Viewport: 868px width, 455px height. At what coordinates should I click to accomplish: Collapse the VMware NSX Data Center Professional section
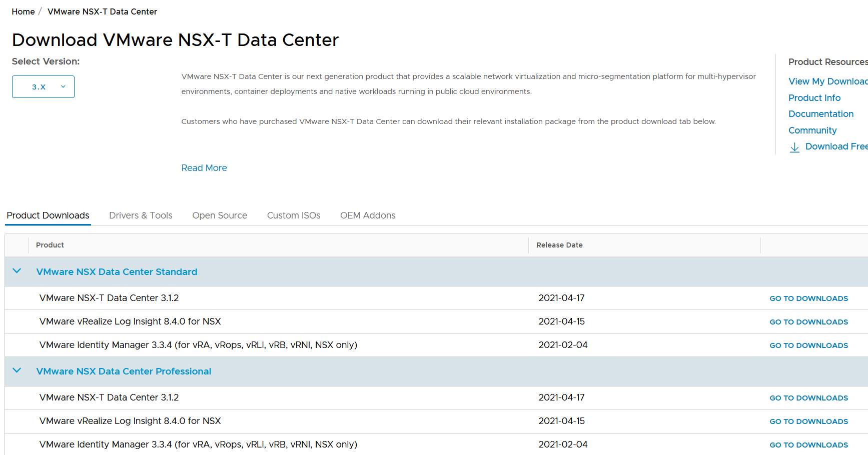[17, 370]
